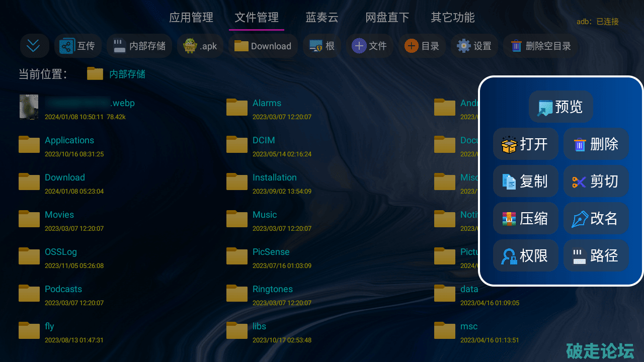Open the .webp image thumbnail
The image size is (644, 362).
(x=29, y=107)
